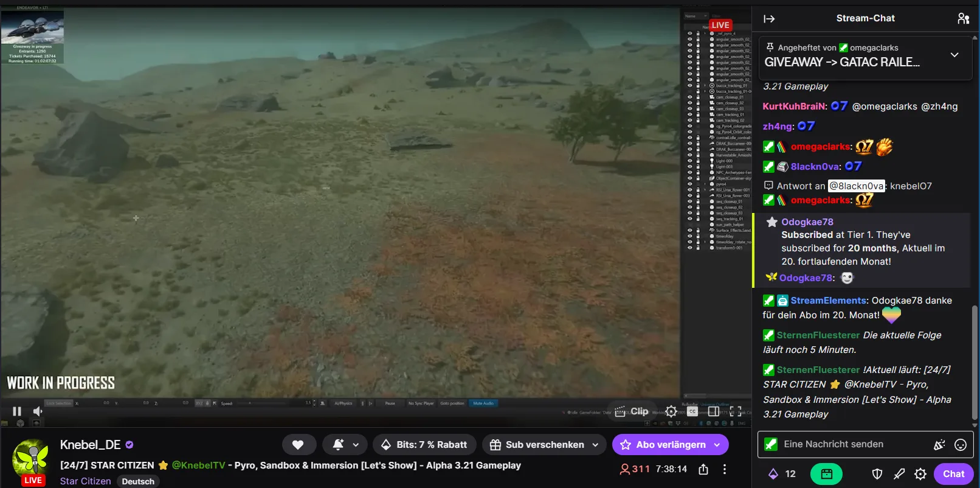980x488 pixels.
Task: Open the Bits balance showing 12
Action: (x=782, y=474)
